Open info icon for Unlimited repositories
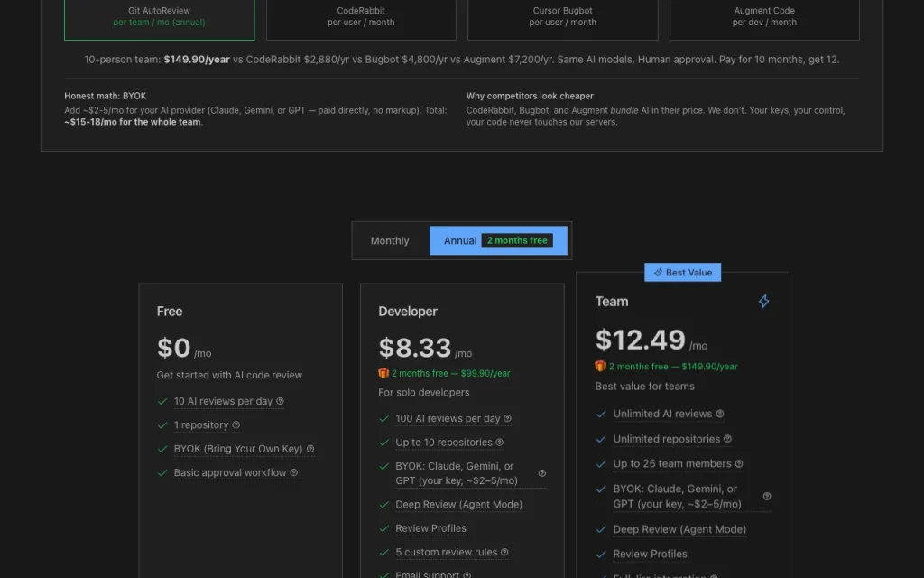Screen dimensions: 924x578 (727, 439)
